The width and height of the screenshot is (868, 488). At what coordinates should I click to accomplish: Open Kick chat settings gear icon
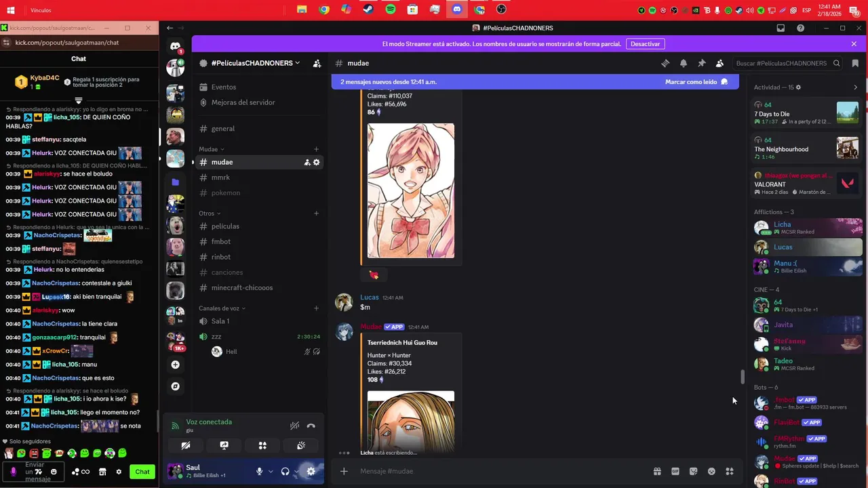[x=119, y=472]
